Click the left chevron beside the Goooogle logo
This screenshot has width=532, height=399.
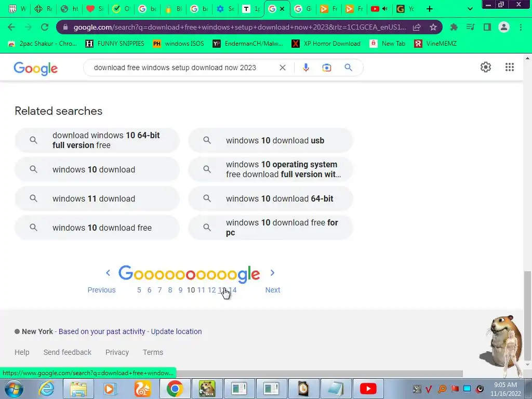(108, 273)
